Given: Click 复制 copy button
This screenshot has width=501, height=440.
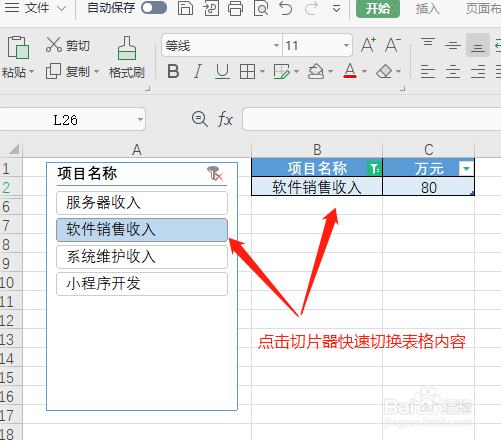Looking at the screenshot, I should tap(68, 71).
